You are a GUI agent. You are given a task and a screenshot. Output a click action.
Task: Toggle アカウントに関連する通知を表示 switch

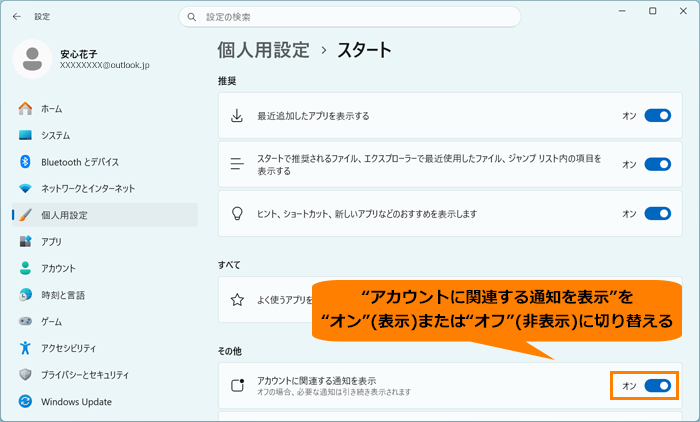coord(658,385)
